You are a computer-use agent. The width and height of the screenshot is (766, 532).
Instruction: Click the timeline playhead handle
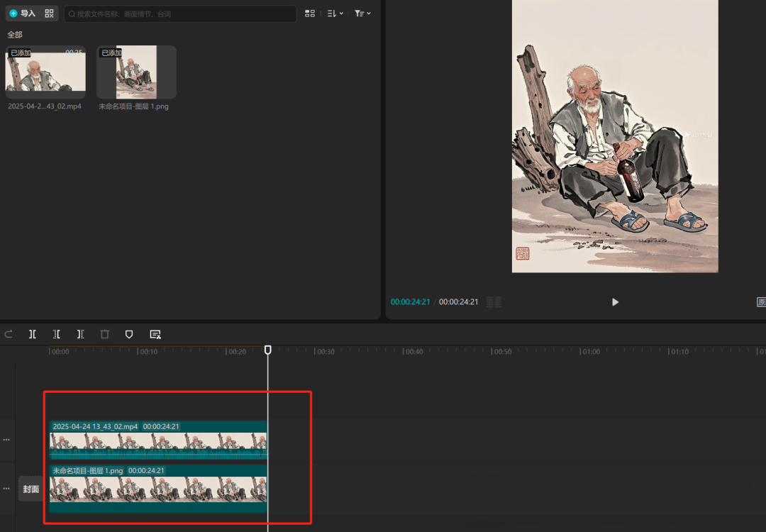tap(267, 350)
